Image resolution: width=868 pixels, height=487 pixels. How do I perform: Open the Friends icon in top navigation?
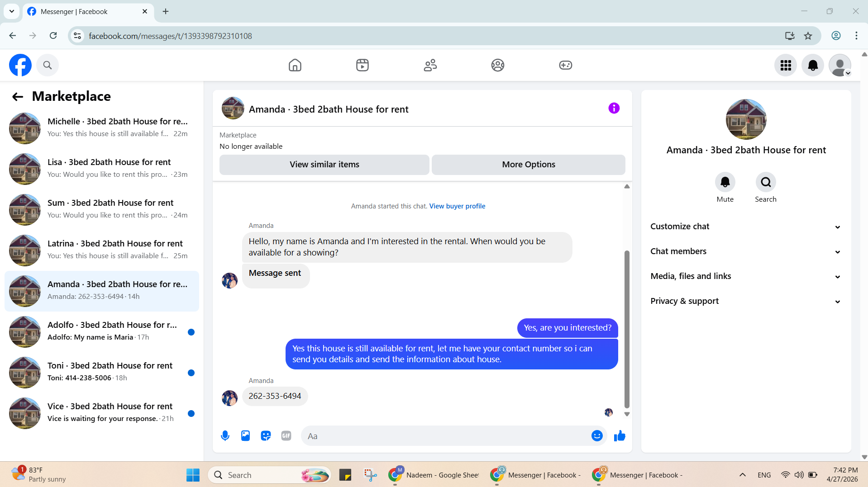[x=430, y=65]
